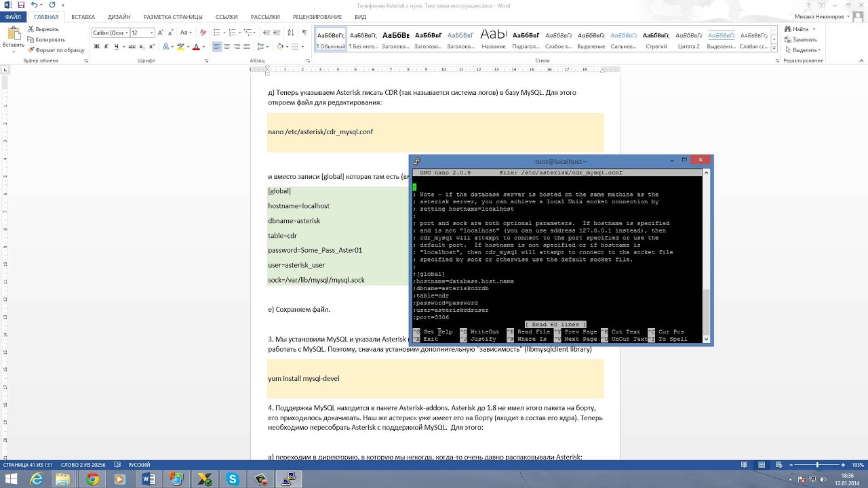Click the sort A-Z icon

[x=290, y=33]
